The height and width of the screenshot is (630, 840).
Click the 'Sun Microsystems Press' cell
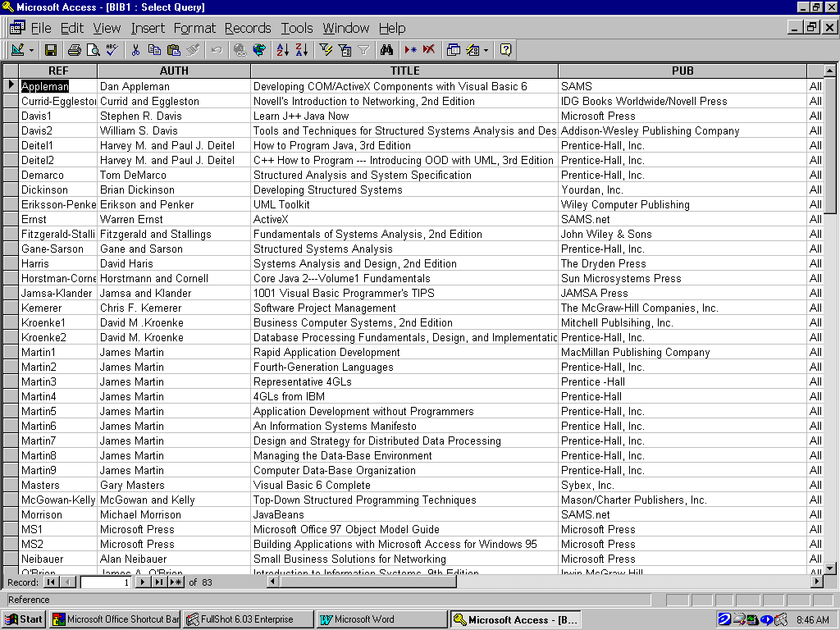pyautogui.click(x=682, y=279)
